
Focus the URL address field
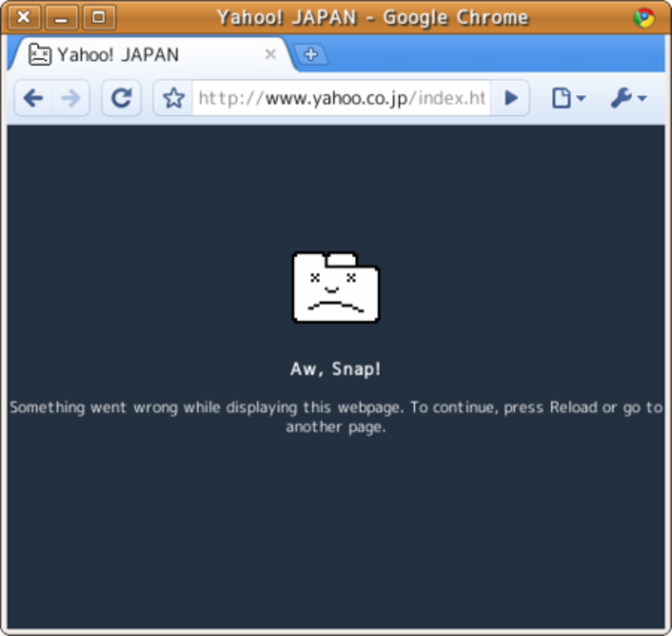tap(341, 98)
